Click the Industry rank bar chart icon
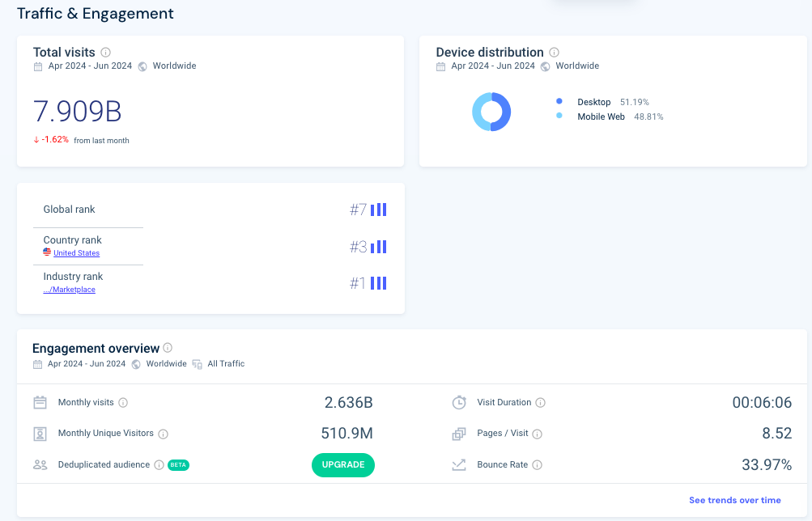The height and width of the screenshot is (521, 812). click(x=379, y=283)
